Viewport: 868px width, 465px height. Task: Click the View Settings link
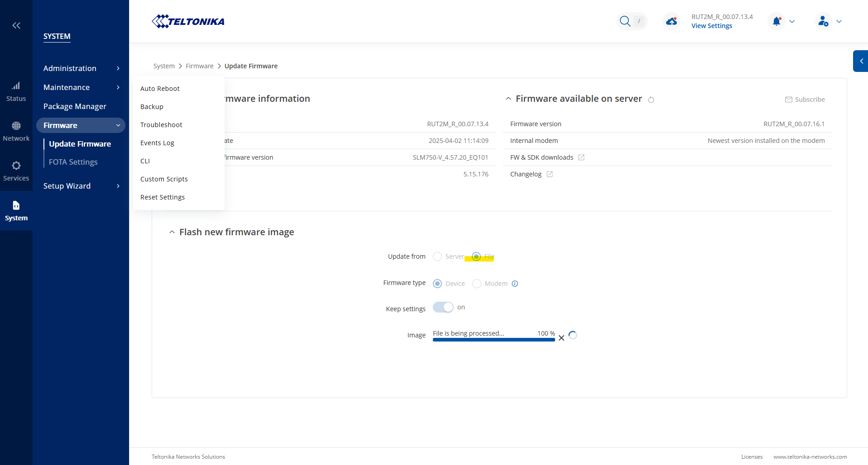[x=711, y=26]
